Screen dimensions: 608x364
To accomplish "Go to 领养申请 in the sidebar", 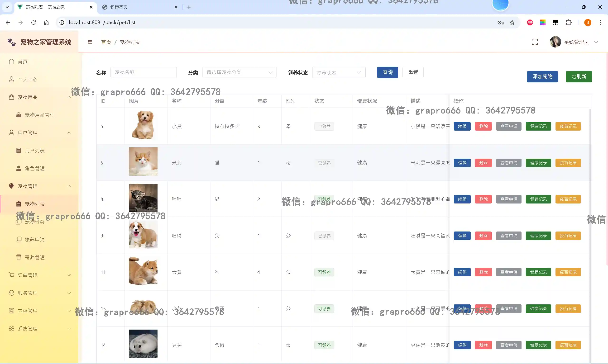I will [x=35, y=239].
